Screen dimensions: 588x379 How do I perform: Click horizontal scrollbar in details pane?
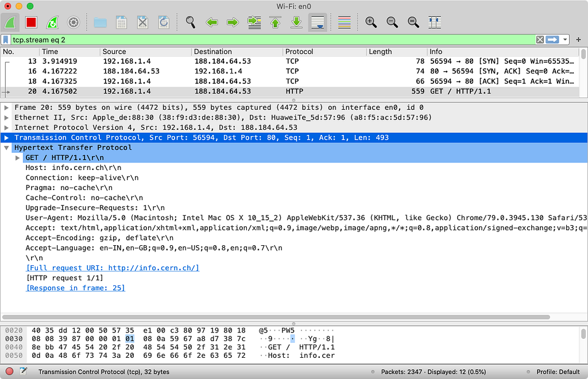click(276, 317)
